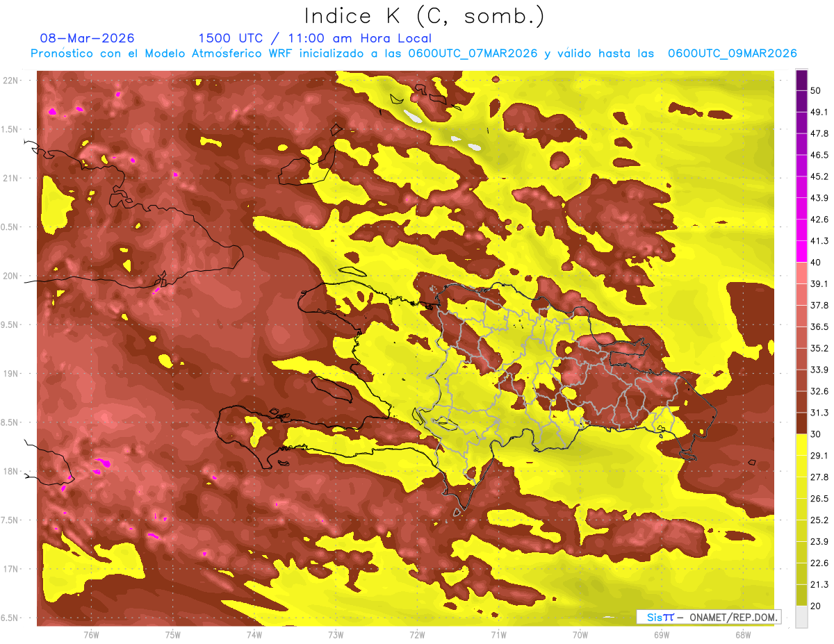Viewport: 834px width, 644px height.
Task: Click the legend value '29.1'
Action: click(819, 456)
